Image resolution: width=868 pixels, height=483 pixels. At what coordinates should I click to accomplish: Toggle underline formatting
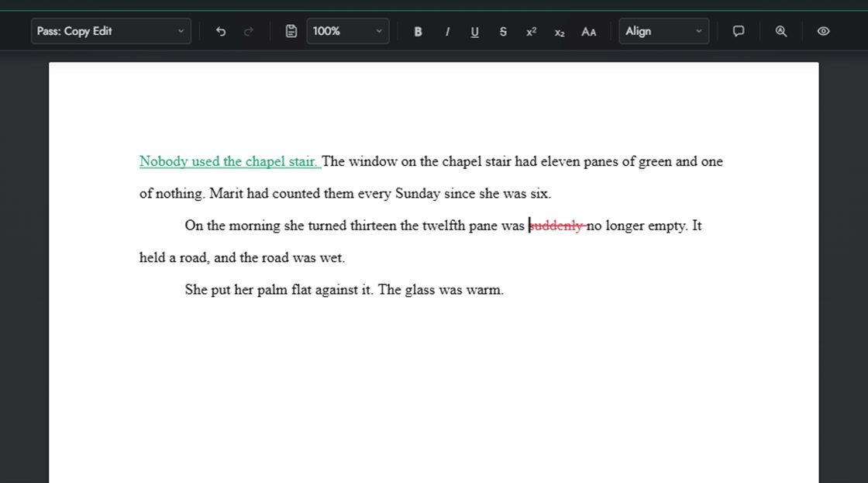474,32
